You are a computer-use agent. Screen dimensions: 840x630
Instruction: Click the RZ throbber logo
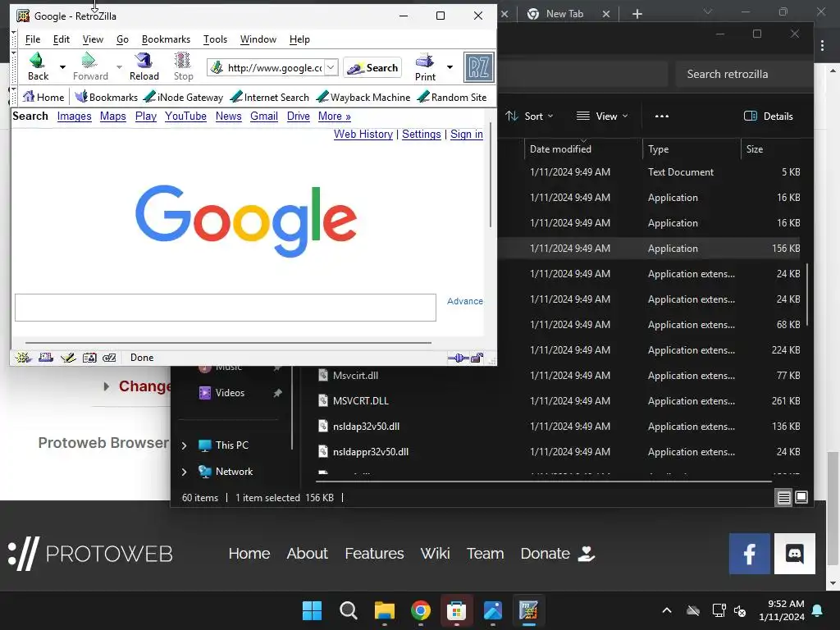point(478,67)
